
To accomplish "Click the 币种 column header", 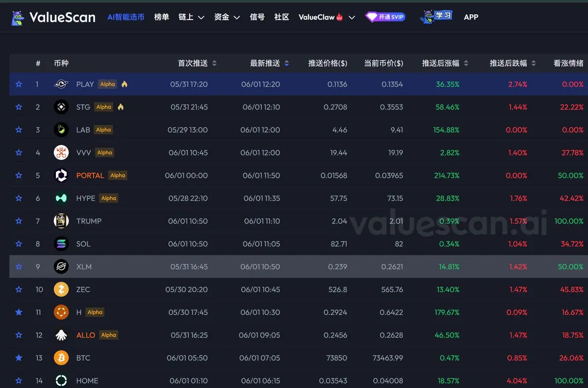I will 61,63.
